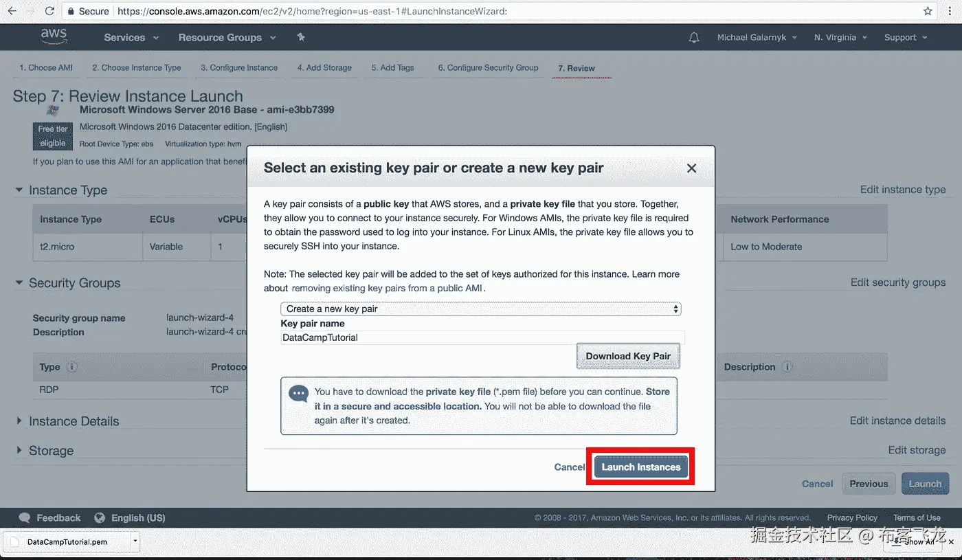Open the N. Virginia region dropdown
The height and width of the screenshot is (560, 962).
click(840, 38)
